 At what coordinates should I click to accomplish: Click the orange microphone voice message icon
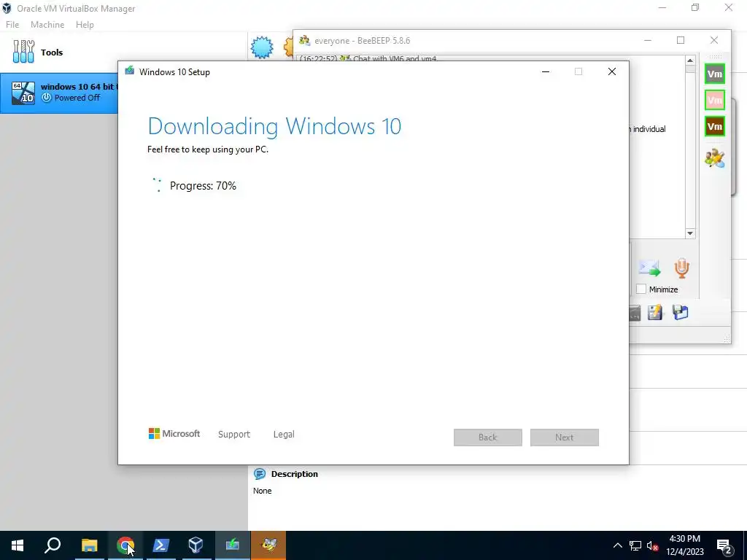(x=682, y=268)
